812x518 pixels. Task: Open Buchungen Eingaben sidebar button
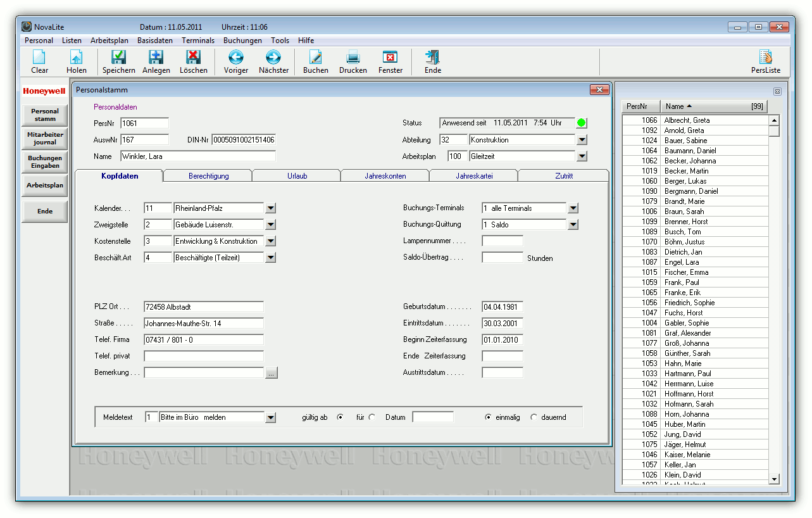(44, 162)
